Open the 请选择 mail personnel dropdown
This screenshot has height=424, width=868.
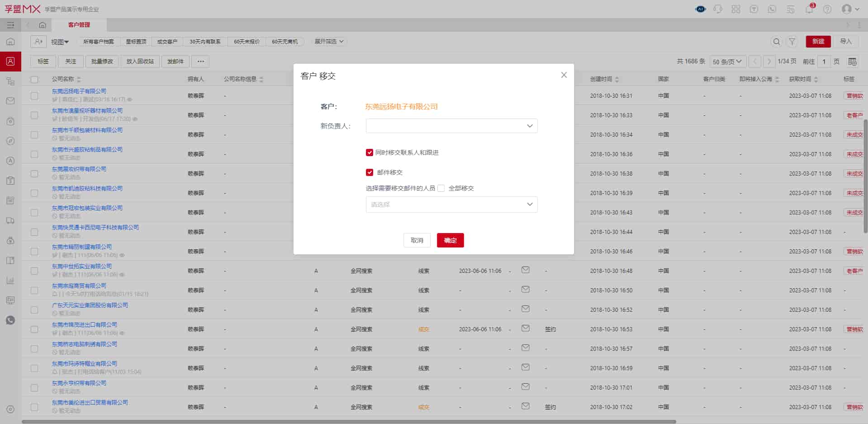pyautogui.click(x=451, y=205)
